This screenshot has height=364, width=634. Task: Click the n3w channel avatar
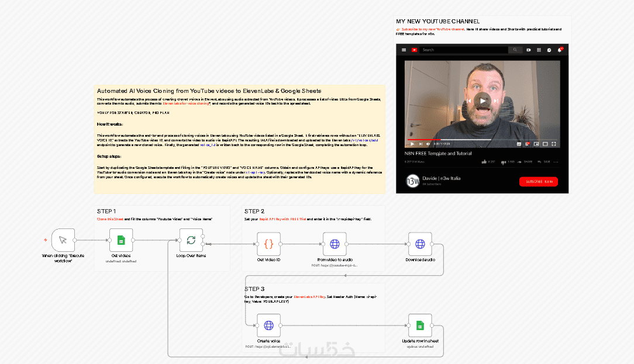coord(412,181)
